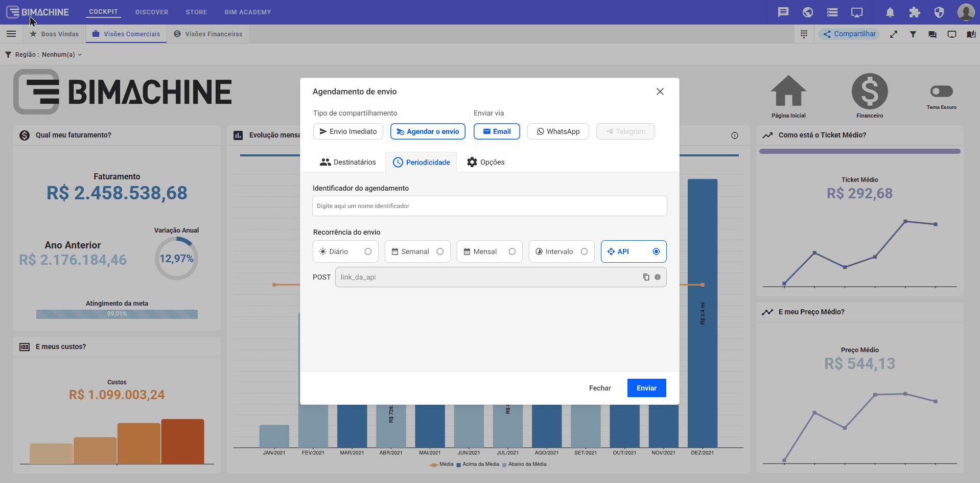Click the Ticket Médio value R$ 292,68

(x=860, y=194)
